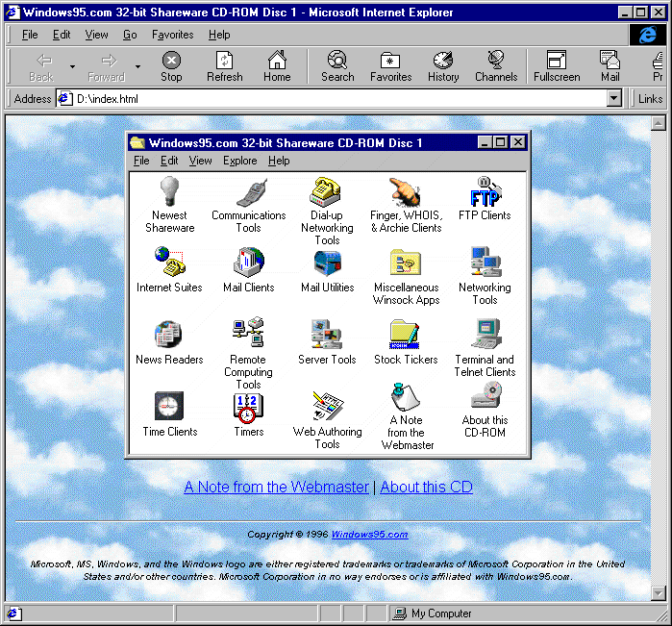Open Remote Computing Tools icon

pos(249,333)
